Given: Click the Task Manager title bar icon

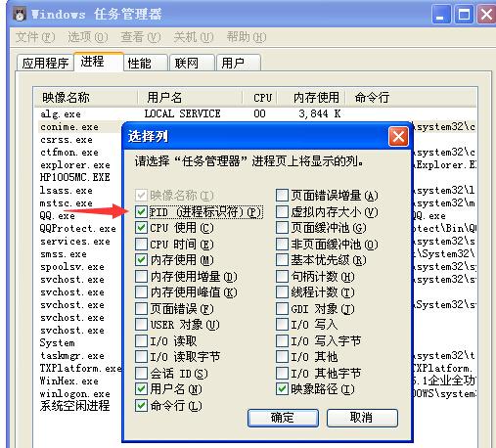Looking at the screenshot, I should (20, 14).
